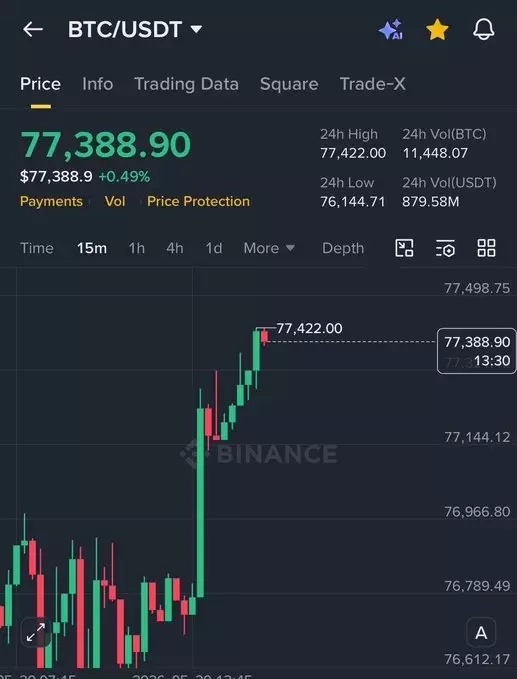
Task: Select the 4h chart interval
Action: (x=174, y=248)
